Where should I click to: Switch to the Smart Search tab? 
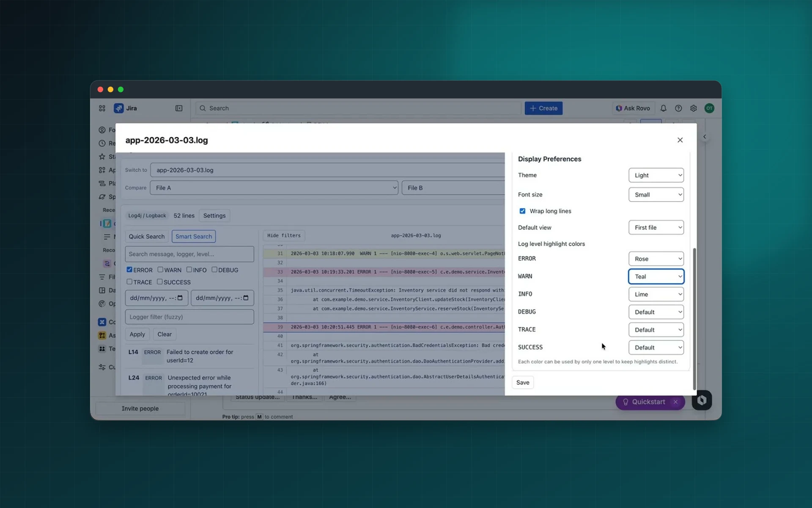[x=194, y=236]
